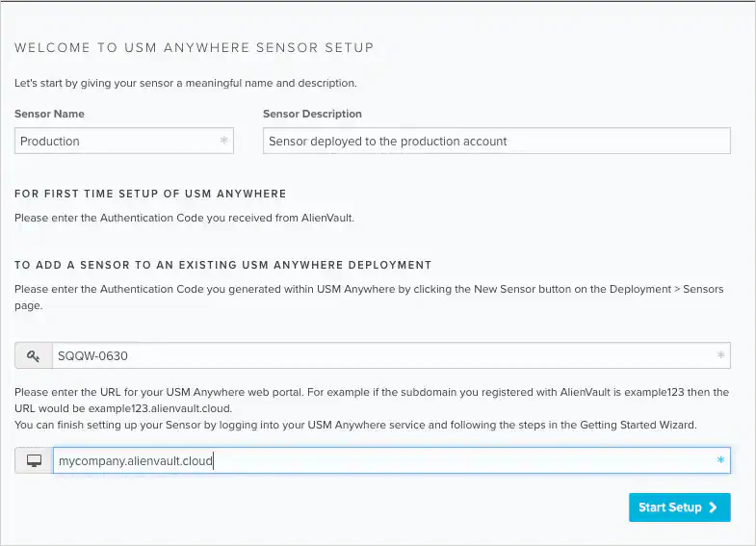Select the authentication code field with SQQW-0630
Screen dimensions: 756x546
391,355
